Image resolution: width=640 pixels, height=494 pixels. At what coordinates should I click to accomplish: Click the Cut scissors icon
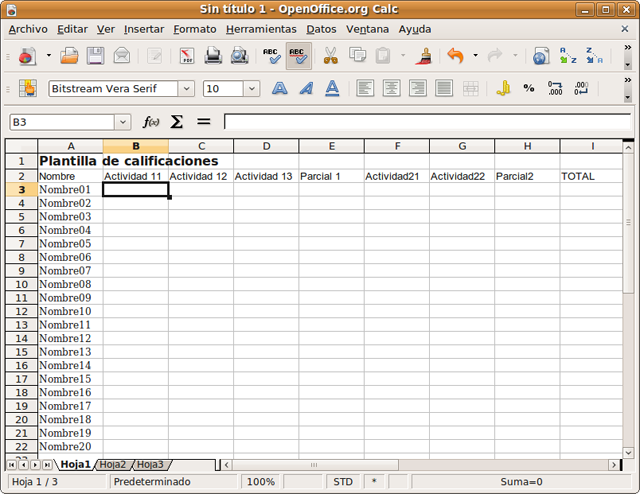[330, 56]
